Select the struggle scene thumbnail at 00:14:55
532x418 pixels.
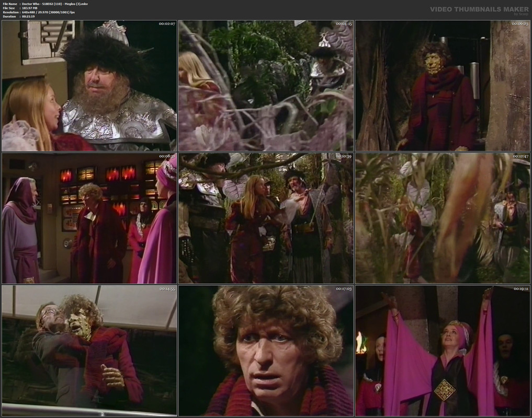(89, 351)
